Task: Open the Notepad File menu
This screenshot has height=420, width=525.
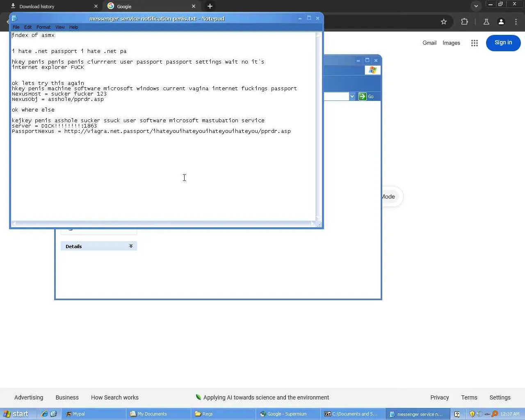Action: point(16,27)
